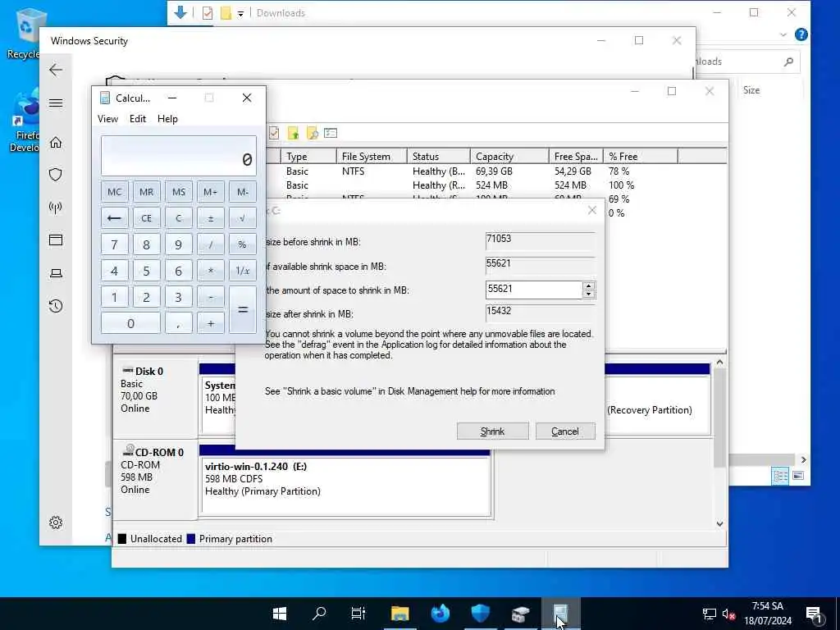This screenshot has width=840, height=630.
Task: Click the Explorer details view icon at the bottom
Action: (x=780, y=476)
